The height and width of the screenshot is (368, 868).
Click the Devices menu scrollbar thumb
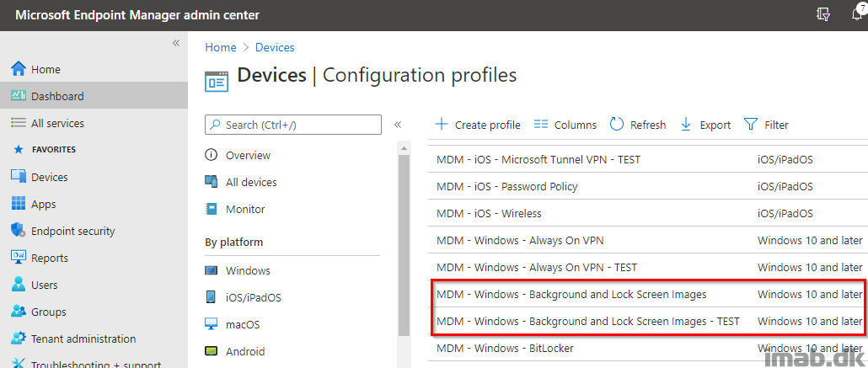[404, 246]
